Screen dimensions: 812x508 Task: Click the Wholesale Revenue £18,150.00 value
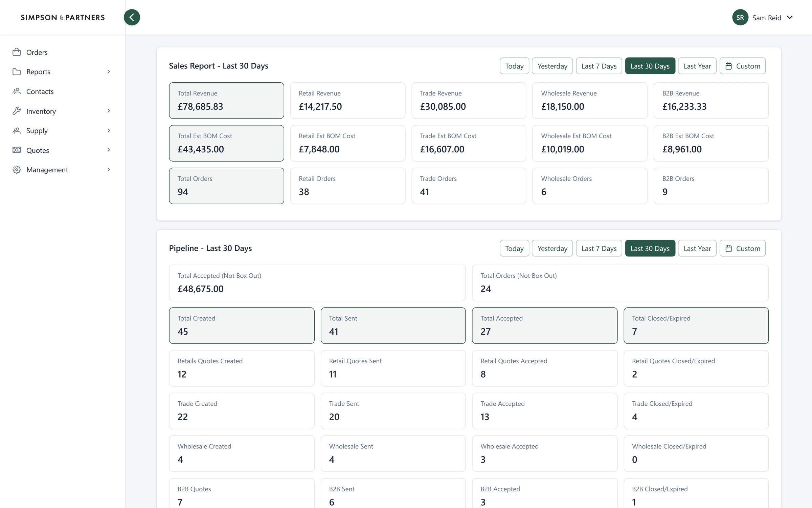tap(562, 107)
